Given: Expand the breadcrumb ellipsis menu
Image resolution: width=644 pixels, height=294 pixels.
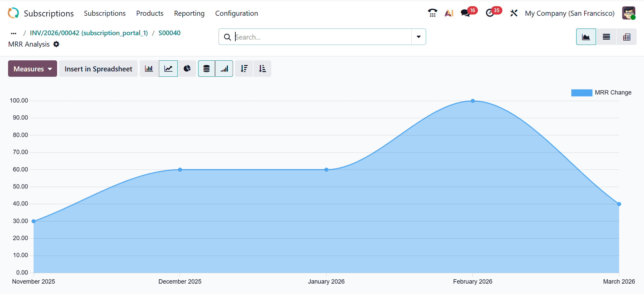Looking at the screenshot, I should 13,33.
